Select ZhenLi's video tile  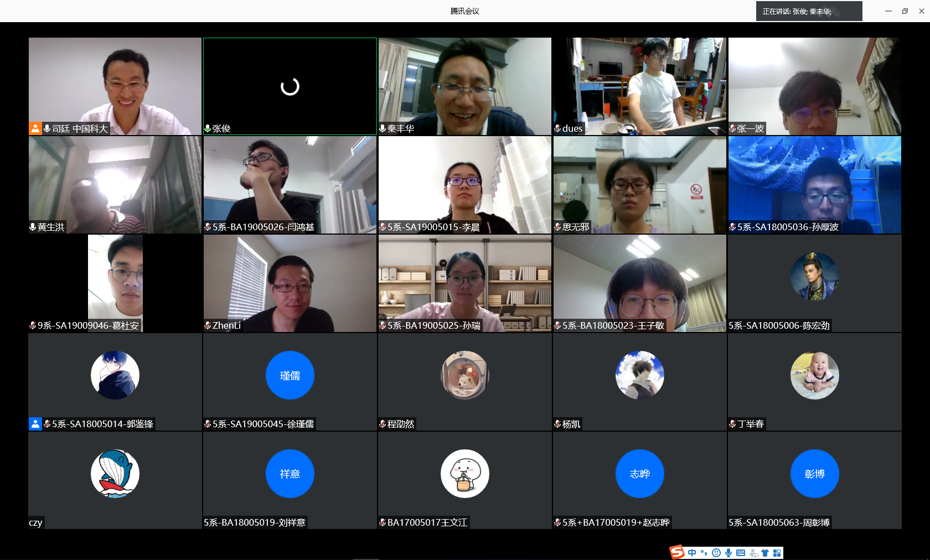[x=290, y=283]
